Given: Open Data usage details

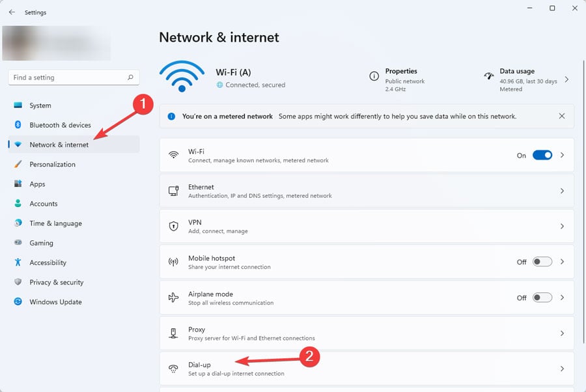Looking at the screenshot, I should pos(566,79).
